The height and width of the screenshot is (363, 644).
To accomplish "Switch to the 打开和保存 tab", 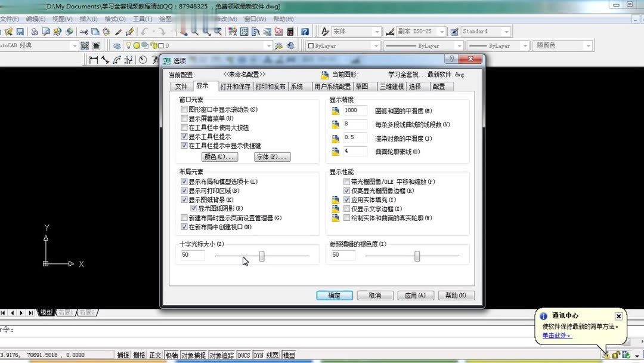I will pyautogui.click(x=236, y=86).
